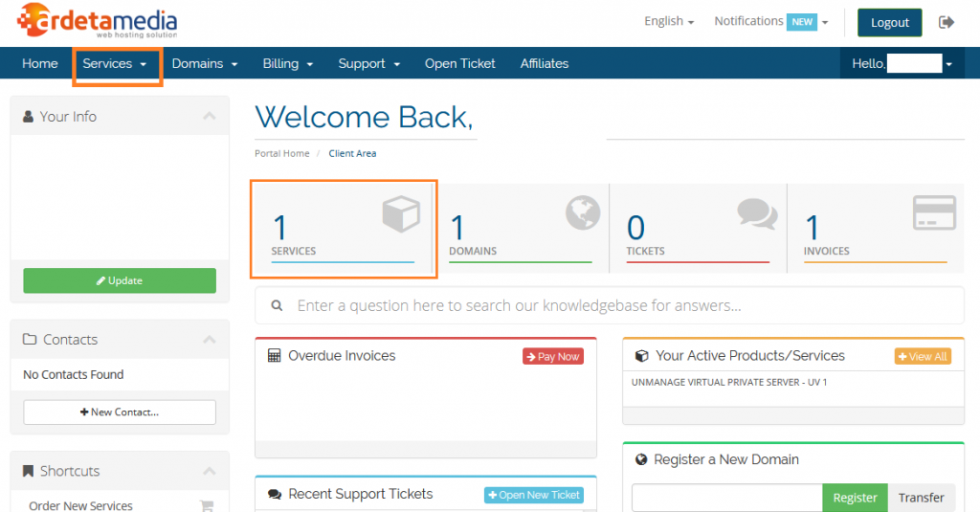This screenshot has width=980, height=512.
Task: Open the Domains tile with the globe icon
Action: pyautogui.click(x=521, y=230)
